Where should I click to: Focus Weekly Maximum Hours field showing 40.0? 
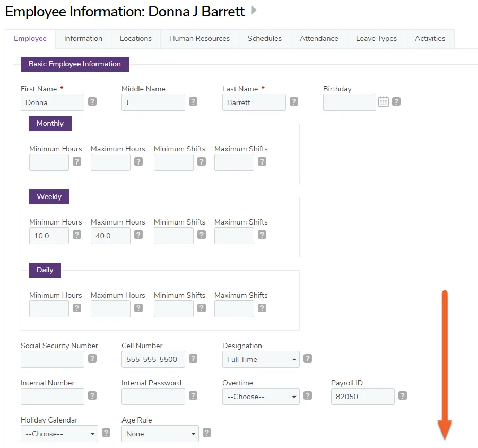pos(110,236)
